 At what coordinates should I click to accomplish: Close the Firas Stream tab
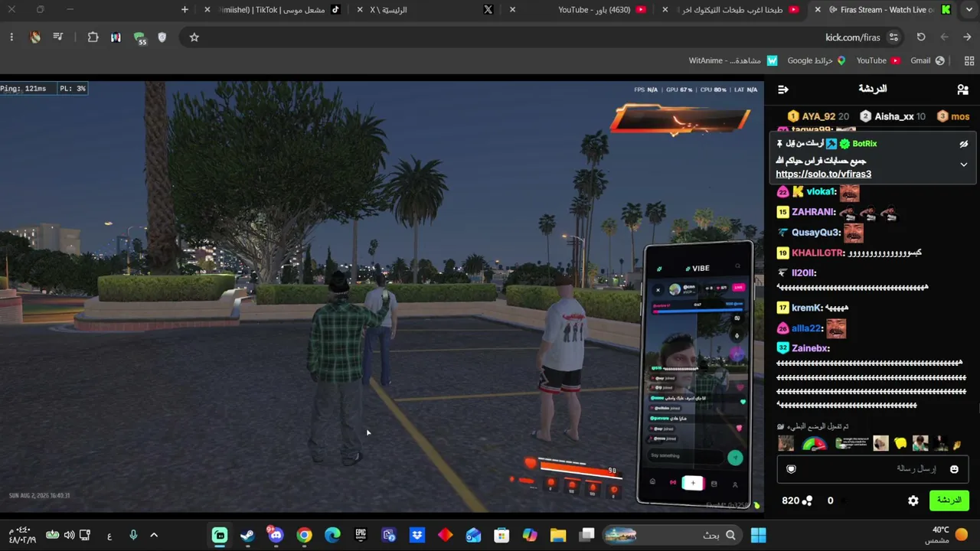pos(818,10)
